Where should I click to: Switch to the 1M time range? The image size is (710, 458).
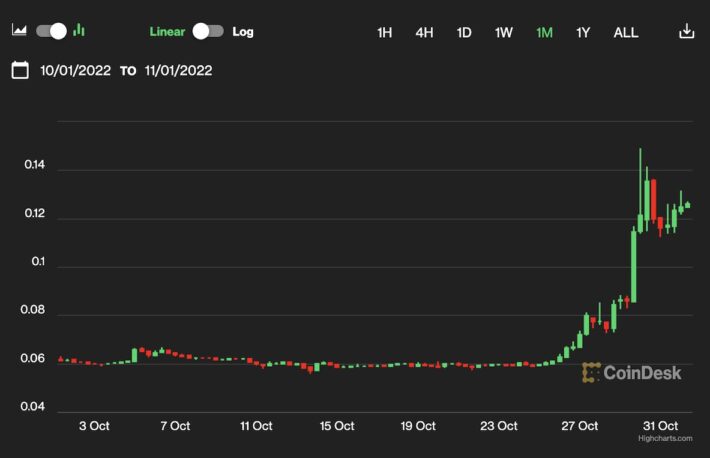[x=544, y=33]
